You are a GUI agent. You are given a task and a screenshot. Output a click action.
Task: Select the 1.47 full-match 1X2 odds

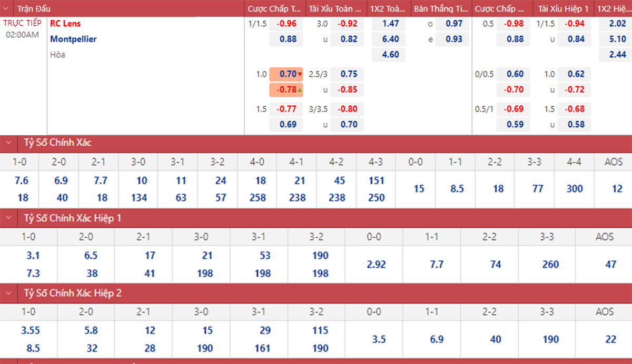(x=390, y=24)
